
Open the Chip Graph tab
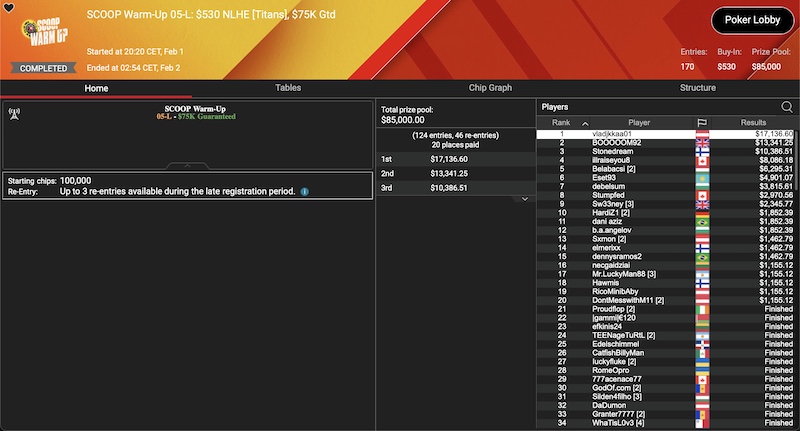click(x=490, y=88)
